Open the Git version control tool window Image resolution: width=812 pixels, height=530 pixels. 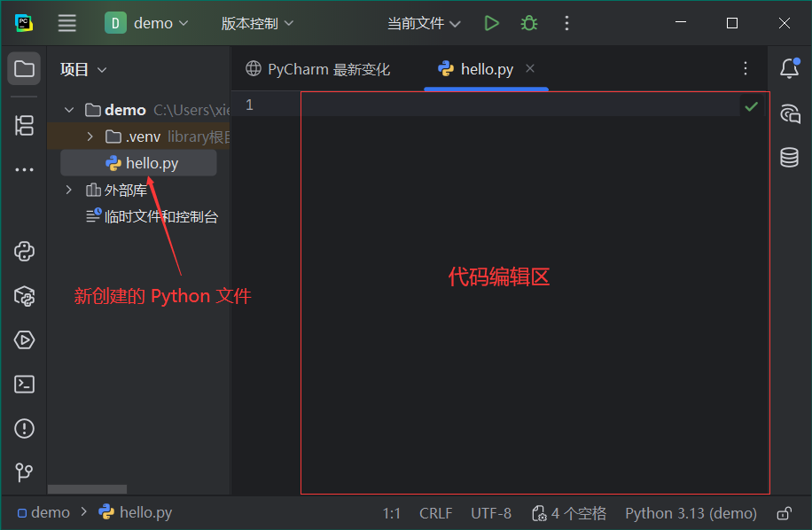24,472
